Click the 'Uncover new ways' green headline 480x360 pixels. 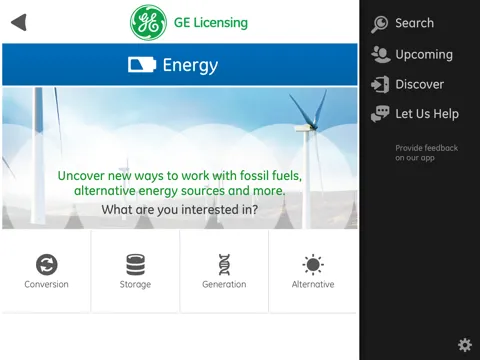click(x=180, y=183)
